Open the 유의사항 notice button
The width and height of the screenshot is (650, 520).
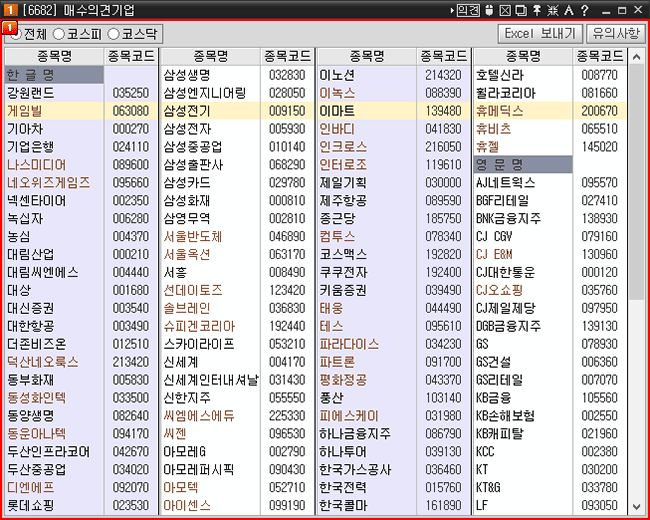coord(616,34)
